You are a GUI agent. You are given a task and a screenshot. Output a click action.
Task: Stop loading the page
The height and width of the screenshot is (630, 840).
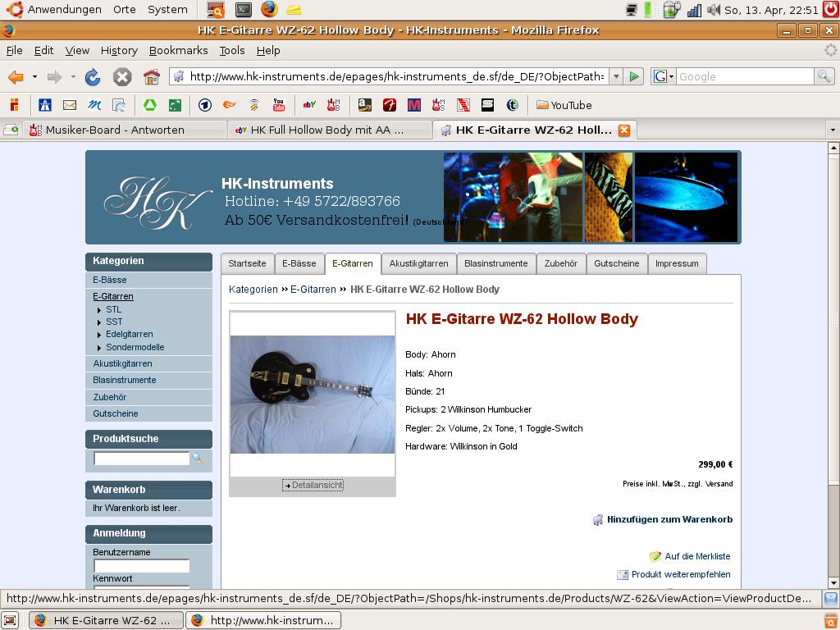coord(122,77)
